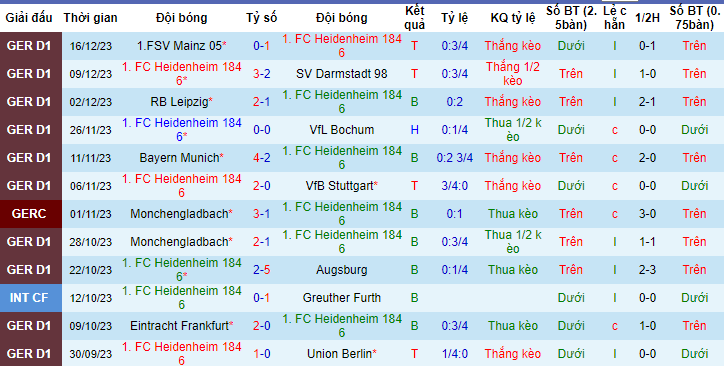Select Eintracht Frankfurt team name

(180, 325)
